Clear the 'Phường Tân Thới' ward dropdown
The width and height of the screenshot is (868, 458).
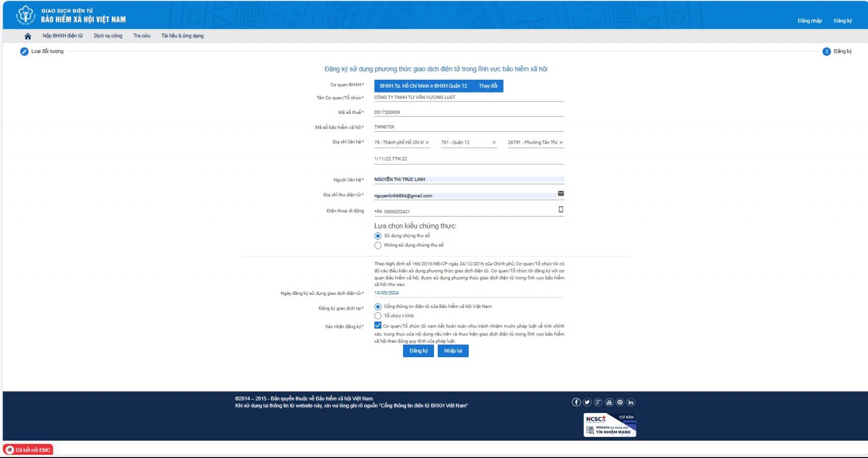tap(561, 143)
